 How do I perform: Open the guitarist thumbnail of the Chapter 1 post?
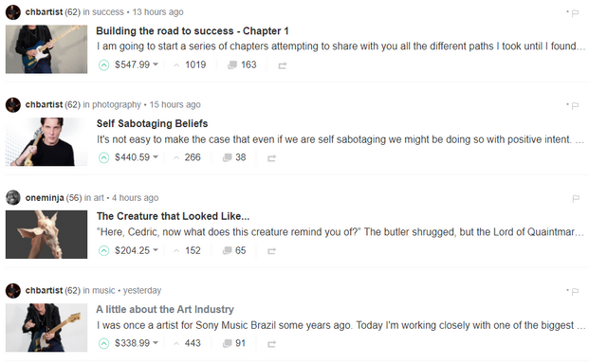(x=46, y=49)
